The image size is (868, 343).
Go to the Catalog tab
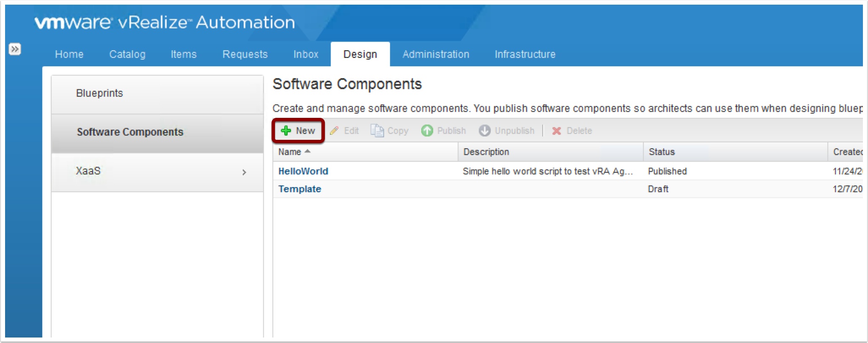click(x=127, y=54)
